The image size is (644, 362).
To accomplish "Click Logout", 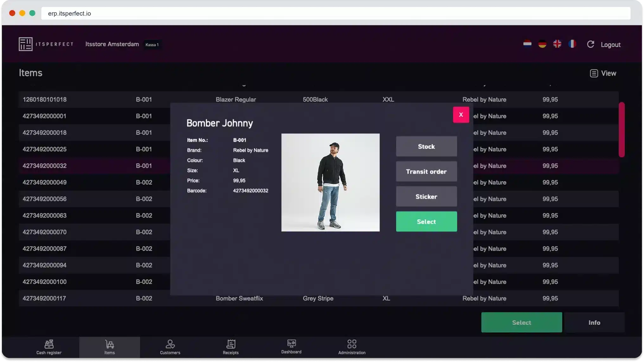I will [x=610, y=45].
